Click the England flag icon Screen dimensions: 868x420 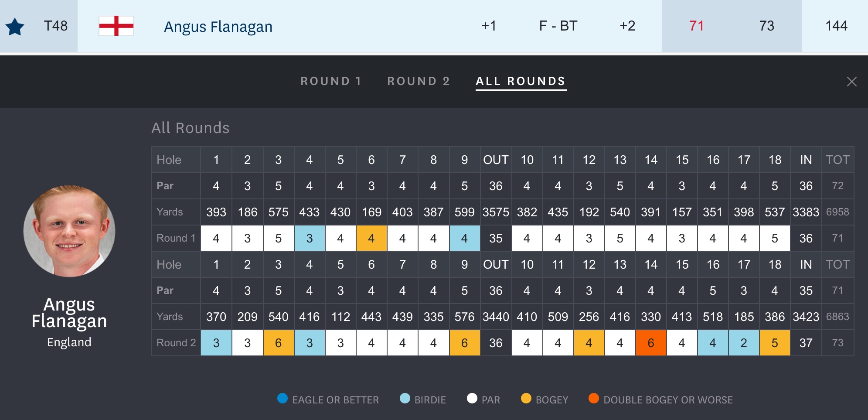pos(116,26)
